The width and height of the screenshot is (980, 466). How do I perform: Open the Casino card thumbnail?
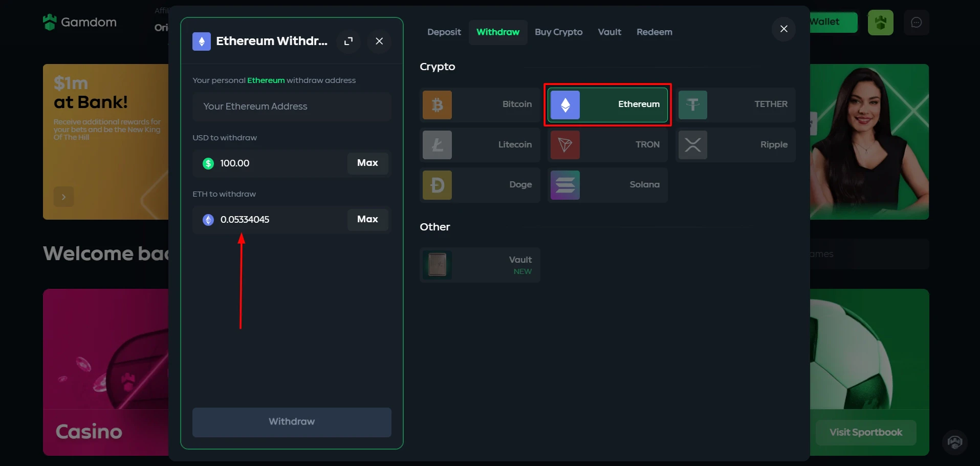(106, 372)
